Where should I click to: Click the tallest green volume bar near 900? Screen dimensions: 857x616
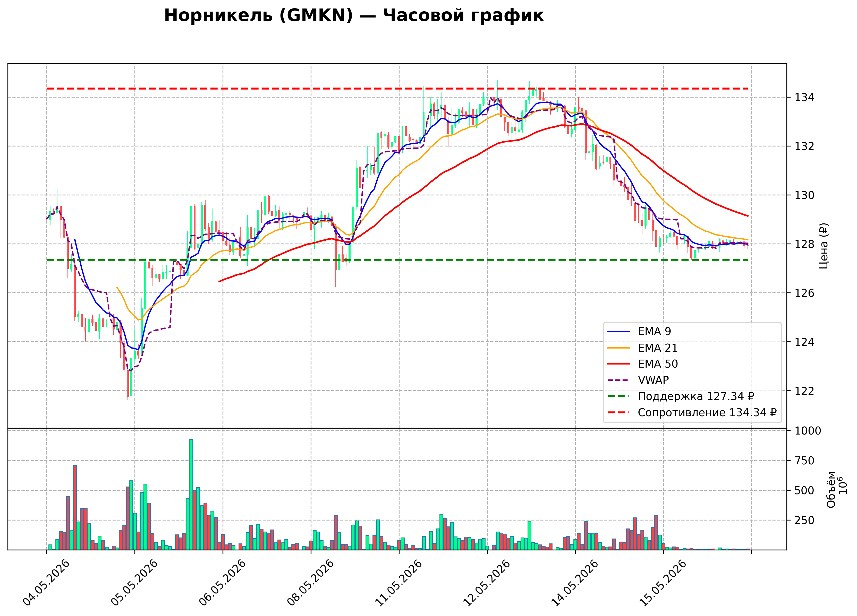tap(191, 494)
